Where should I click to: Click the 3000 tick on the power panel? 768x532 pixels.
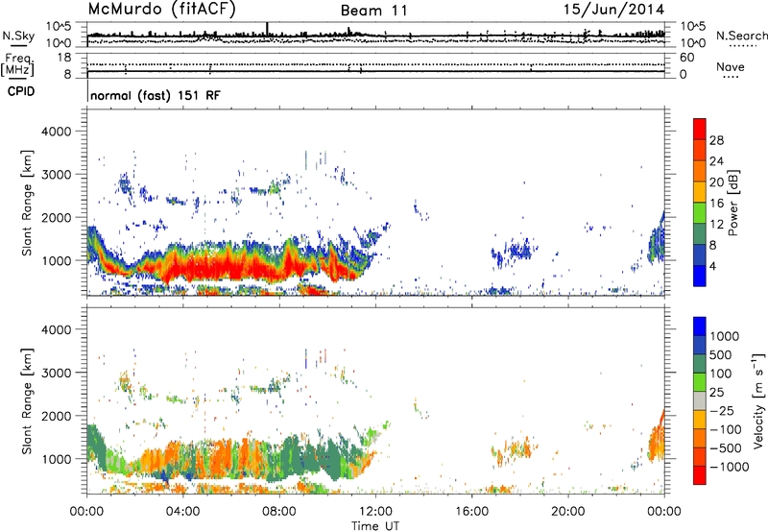(x=56, y=175)
